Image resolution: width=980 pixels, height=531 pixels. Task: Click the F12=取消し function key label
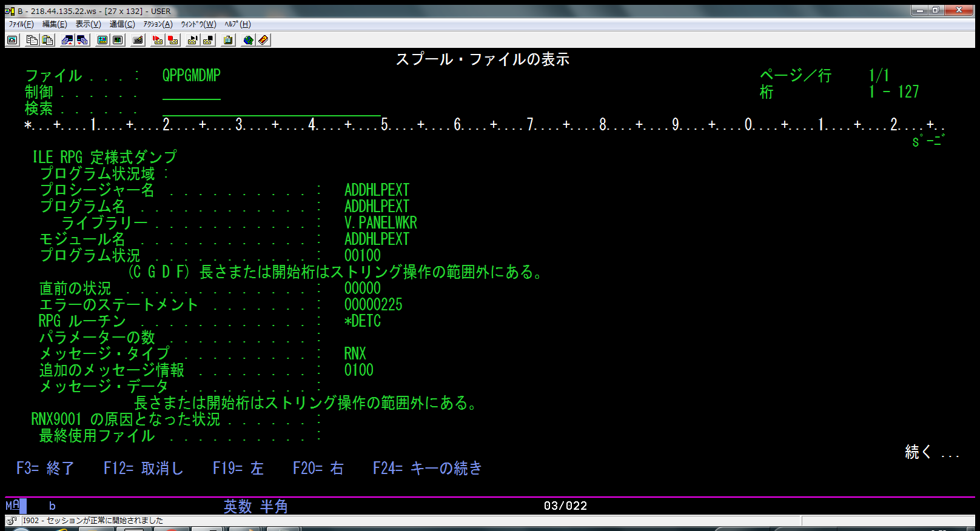(143, 468)
